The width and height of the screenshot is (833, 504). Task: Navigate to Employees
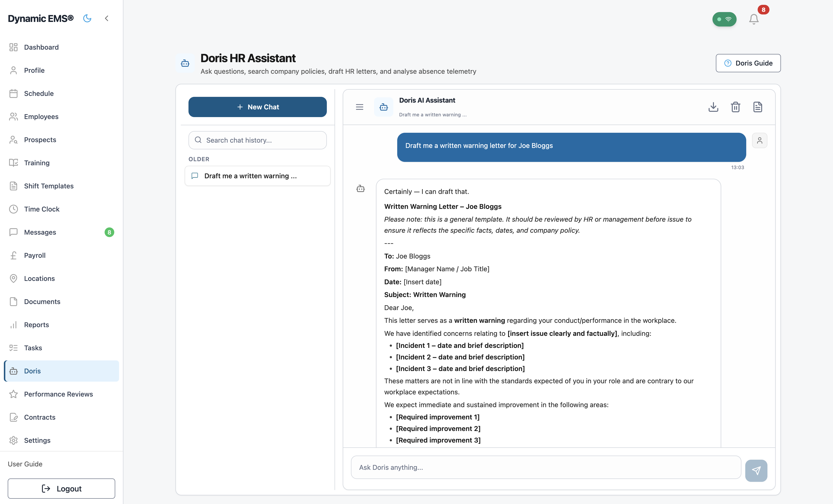pos(61,116)
